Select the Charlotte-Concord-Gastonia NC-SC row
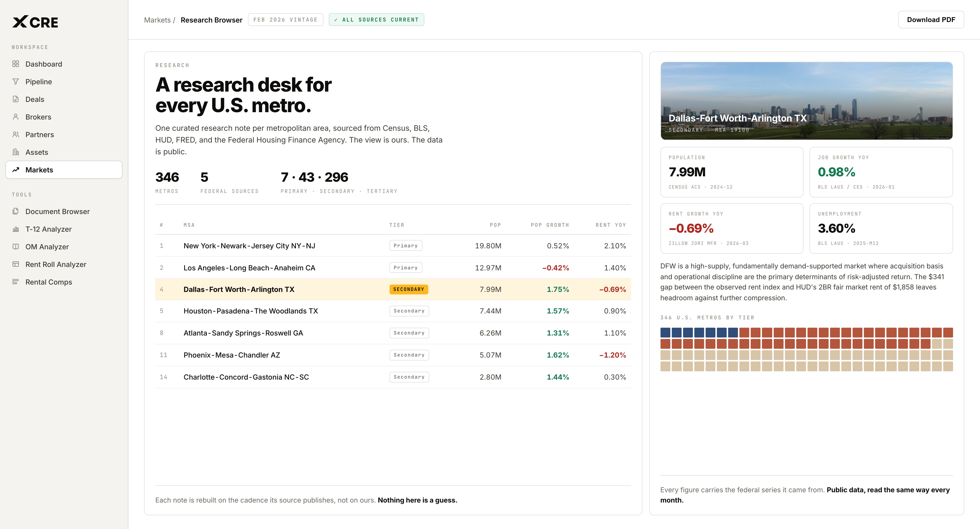 click(393, 377)
